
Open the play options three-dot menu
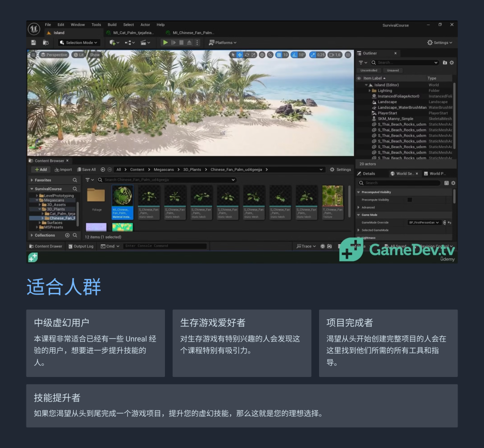[197, 43]
